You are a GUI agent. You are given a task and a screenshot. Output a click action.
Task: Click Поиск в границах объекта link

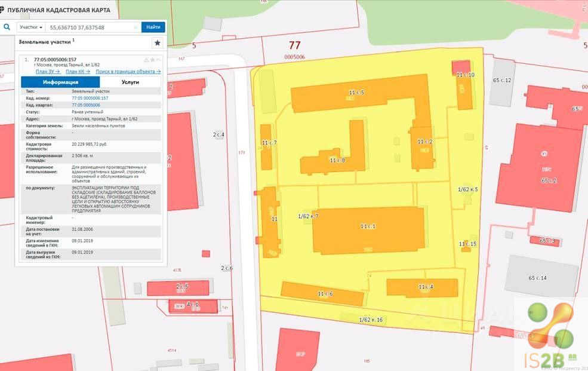(x=128, y=71)
